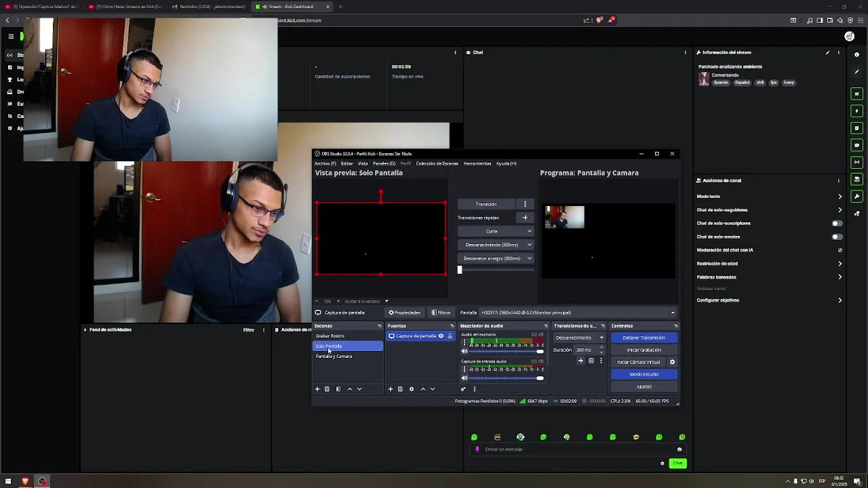Click Iniciar Cámara Virtual button
The width and height of the screenshot is (868, 488).
(x=638, y=362)
